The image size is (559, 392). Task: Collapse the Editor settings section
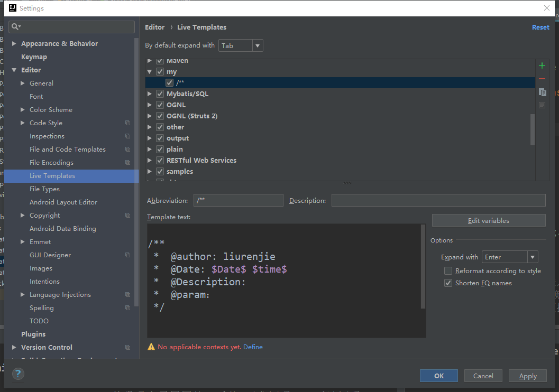pos(14,70)
